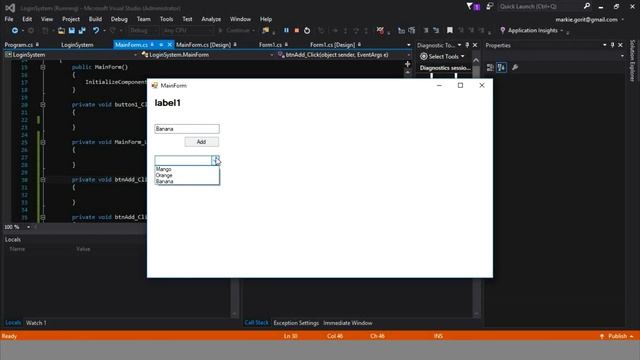The width and height of the screenshot is (640, 360).
Task: Switch to the Form1.cs tab
Action: [x=270, y=45]
